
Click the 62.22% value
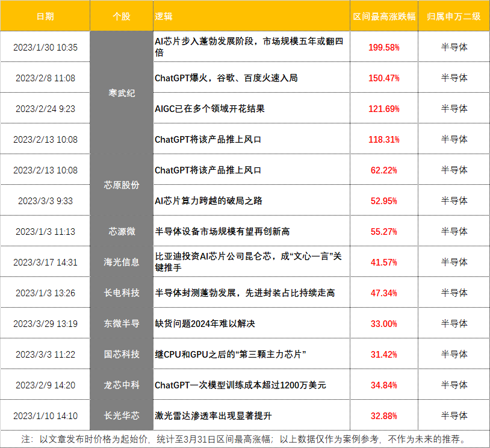click(x=383, y=170)
